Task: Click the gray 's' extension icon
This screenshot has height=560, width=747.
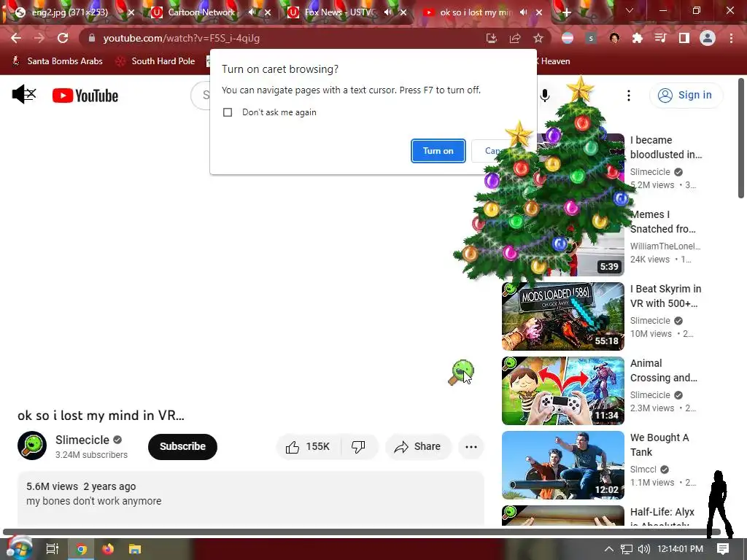Action: pyautogui.click(x=591, y=38)
